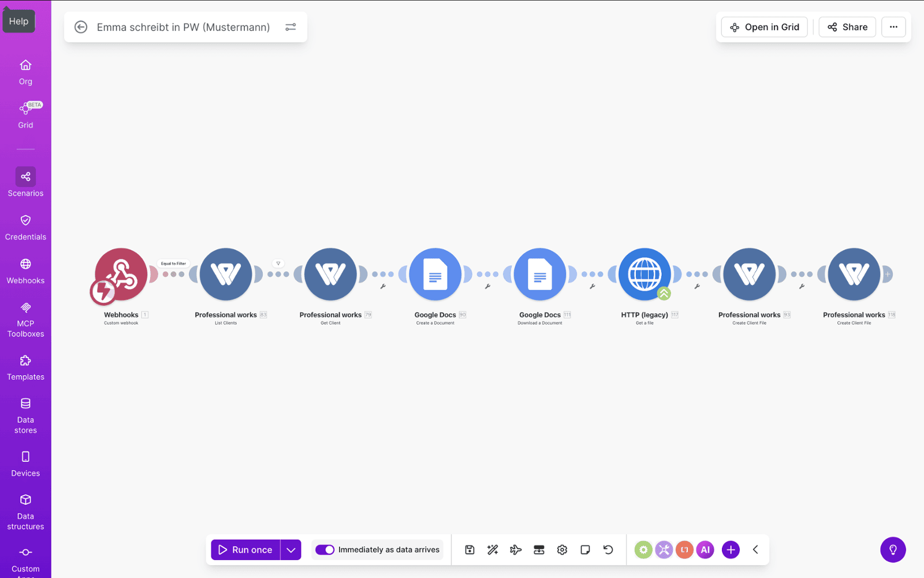The image size is (924, 578).
Task: Open scenario settings gear icon
Action: [x=562, y=550]
